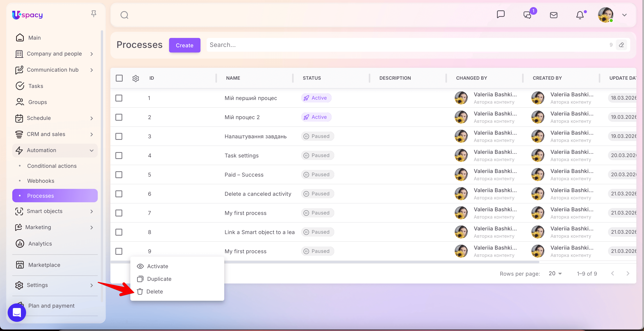Pin the sidebar with the pin icon

point(94,14)
